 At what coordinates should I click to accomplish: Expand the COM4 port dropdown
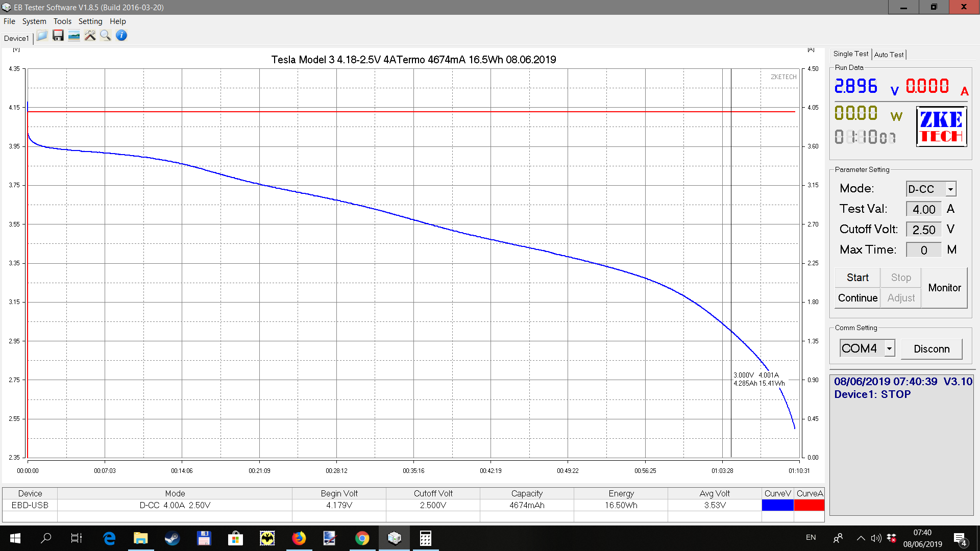click(x=889, y=348)
